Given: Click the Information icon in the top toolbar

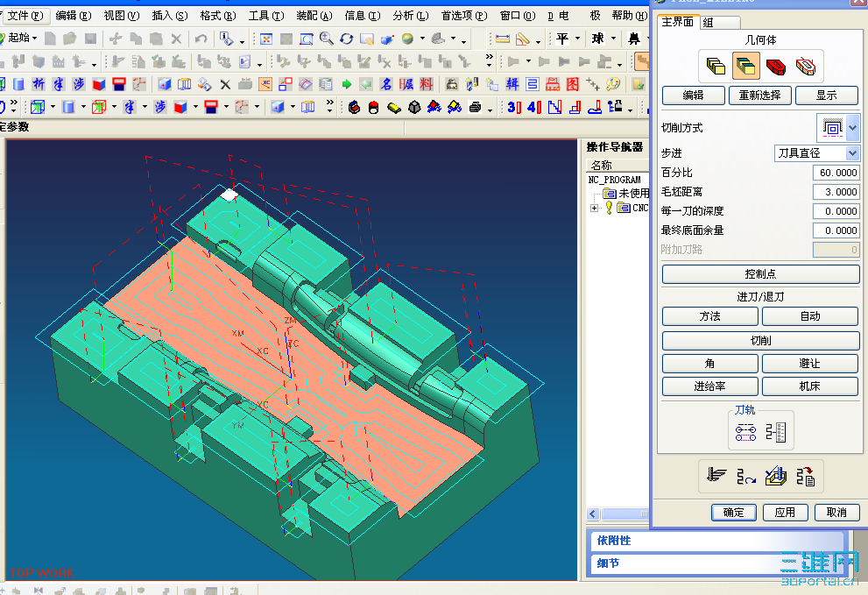Looking at the screenshot, I should [226, 39].
